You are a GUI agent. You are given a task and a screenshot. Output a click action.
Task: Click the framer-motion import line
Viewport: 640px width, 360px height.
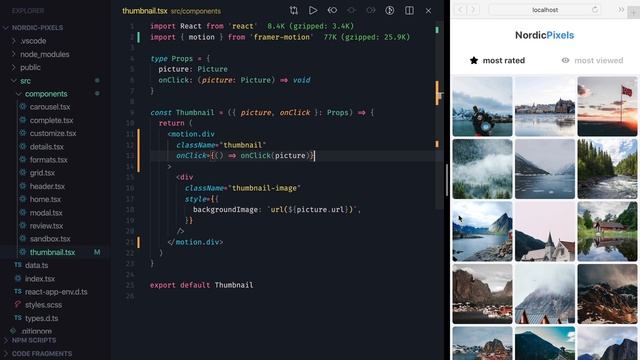point(280,37)
